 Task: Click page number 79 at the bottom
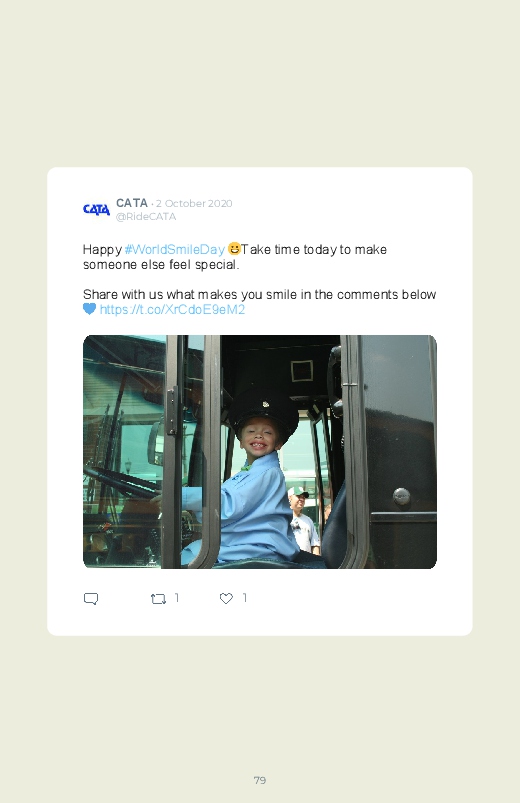click(x=260, y=780)
